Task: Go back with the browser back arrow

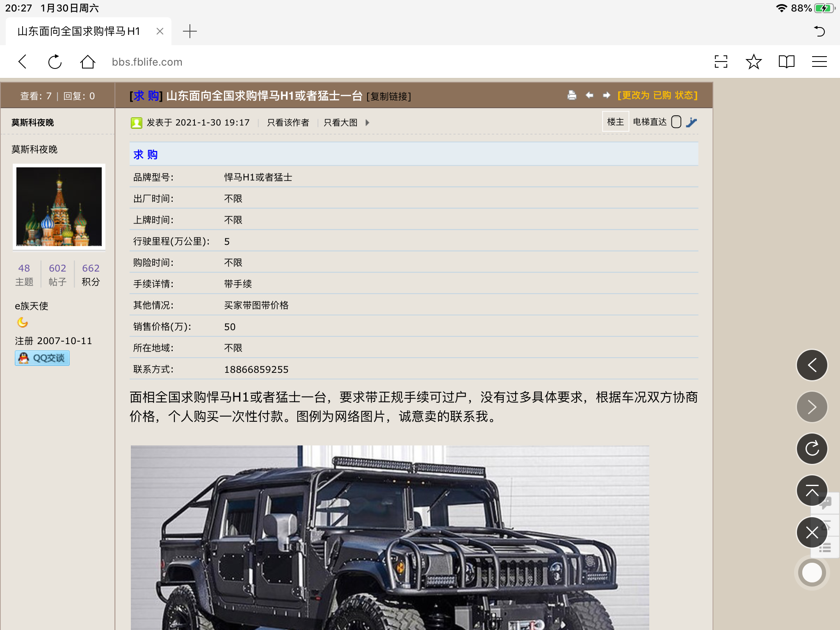Action: 23,62
